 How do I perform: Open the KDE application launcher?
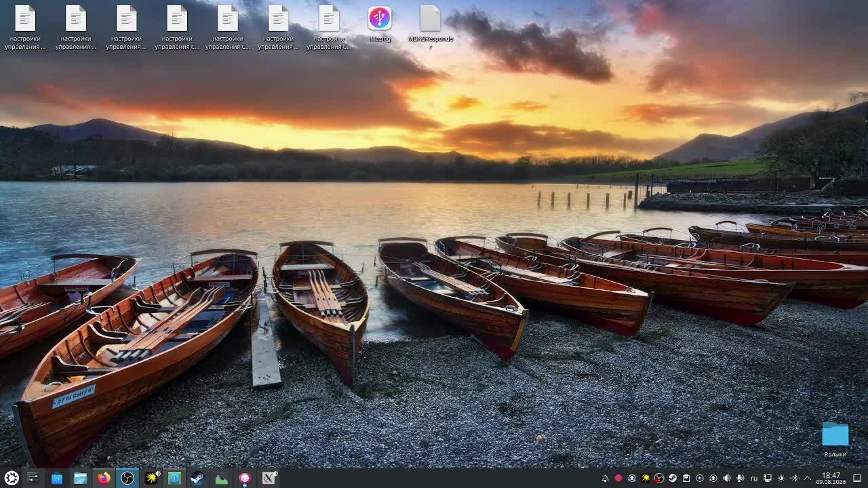click(x=12, y=478)
